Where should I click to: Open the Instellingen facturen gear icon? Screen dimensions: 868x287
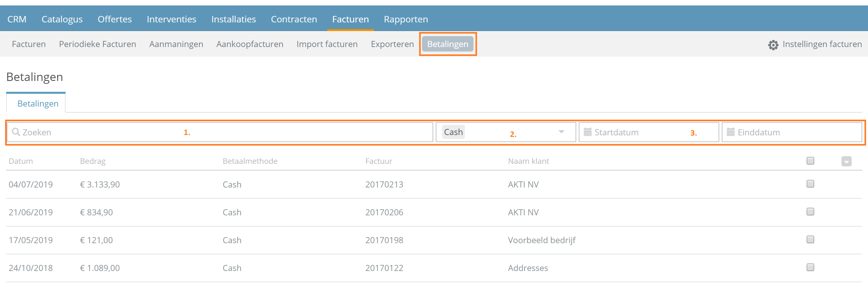click(773, 45)
